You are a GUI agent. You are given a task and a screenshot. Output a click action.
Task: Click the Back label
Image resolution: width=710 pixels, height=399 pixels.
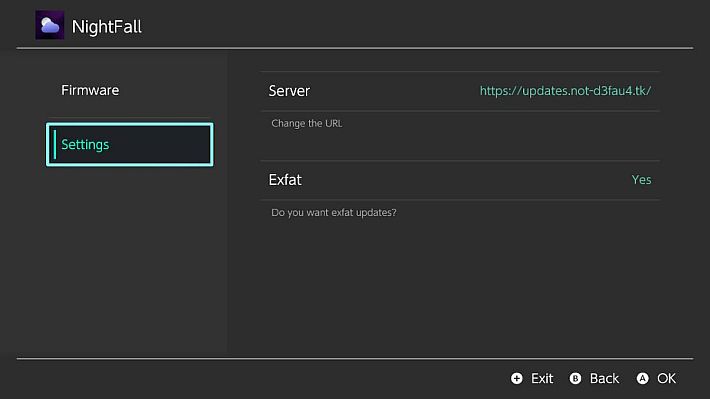604,379
